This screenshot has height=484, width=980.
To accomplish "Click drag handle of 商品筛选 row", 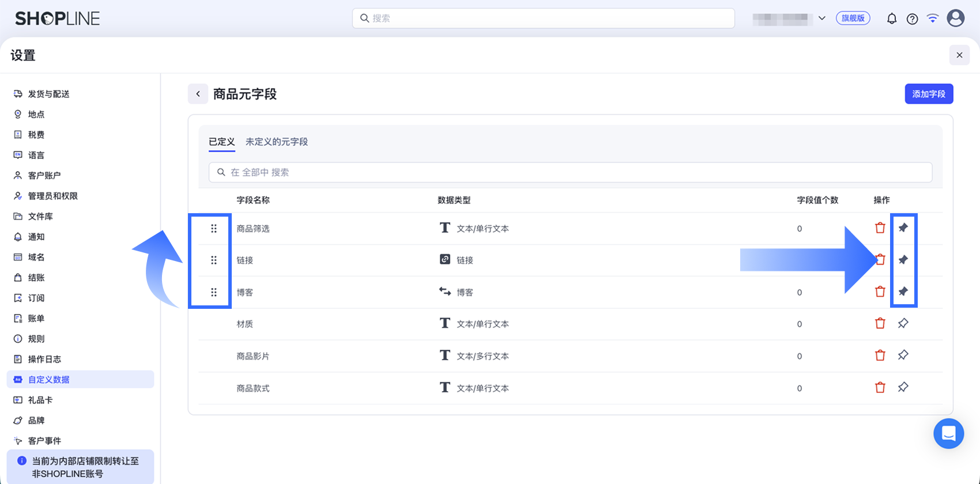I will click(214, 229).
